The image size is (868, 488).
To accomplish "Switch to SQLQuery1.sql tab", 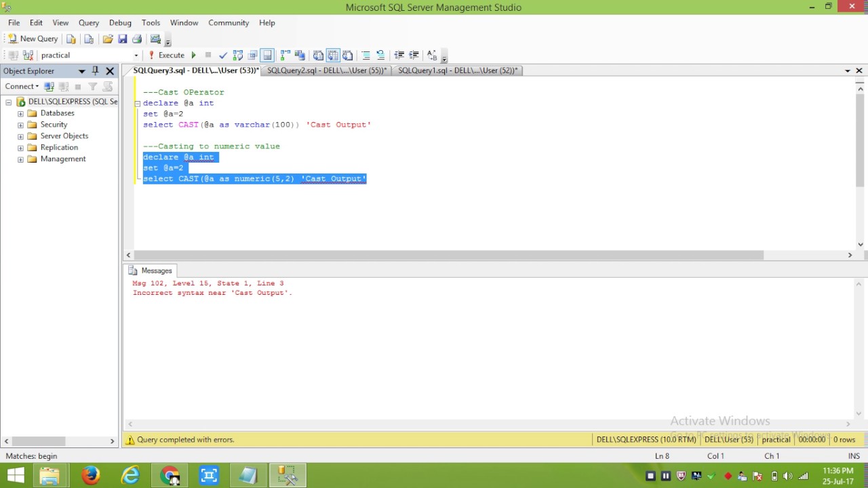I will point(458,70).
